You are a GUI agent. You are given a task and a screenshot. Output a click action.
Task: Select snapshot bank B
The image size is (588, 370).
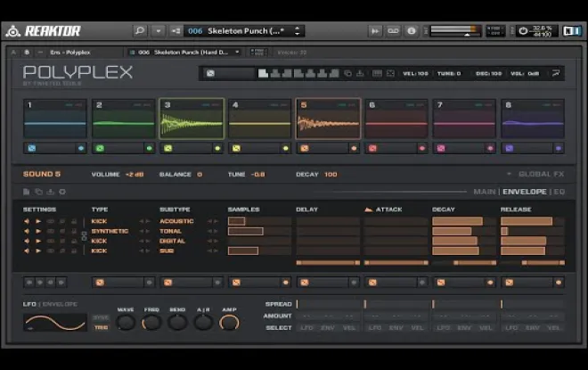pyautogui.click(x=27, y=53)
